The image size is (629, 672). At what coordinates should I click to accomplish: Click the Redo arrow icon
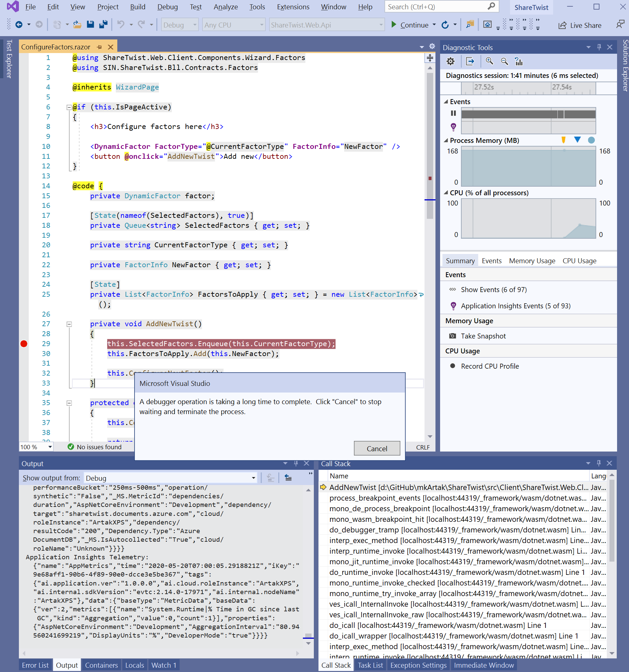[x=141, y=24]
